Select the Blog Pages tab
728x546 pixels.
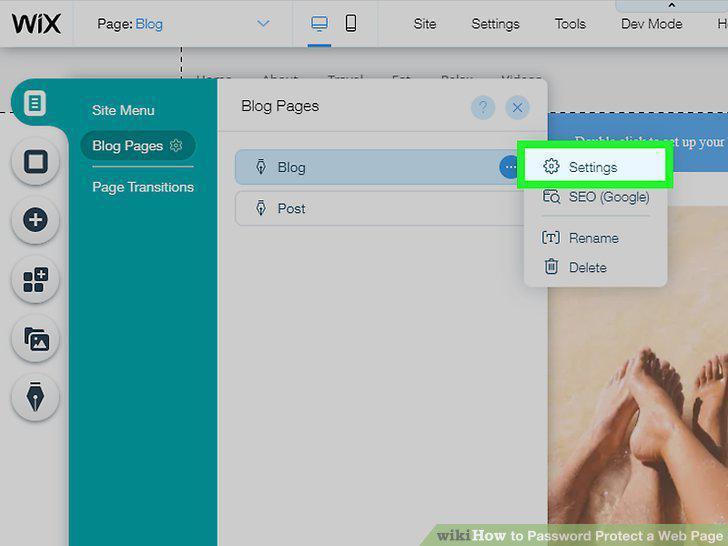(137, 146)
